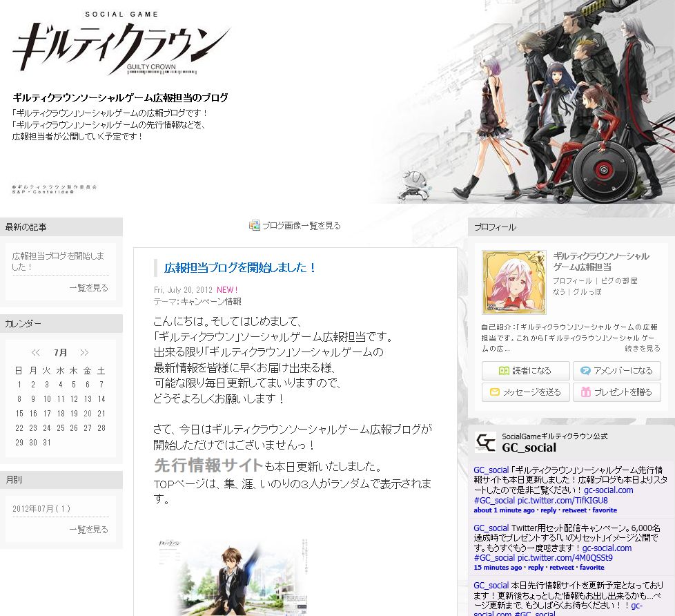The height and width of the screenshot is (616, 675).
Task: Click the 最新の記事 sidebar heading
Action: pyautogui.click(x=61, y=227)
